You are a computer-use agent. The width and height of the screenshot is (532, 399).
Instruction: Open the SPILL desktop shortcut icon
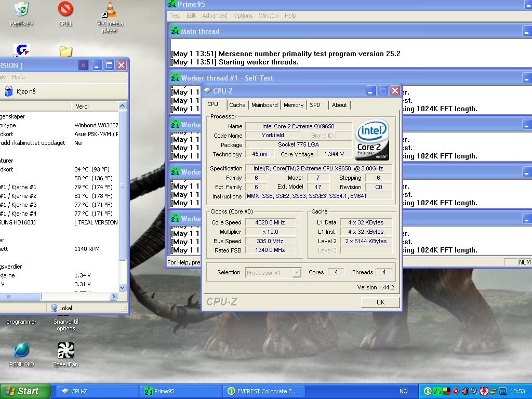[x=65, y=9]
